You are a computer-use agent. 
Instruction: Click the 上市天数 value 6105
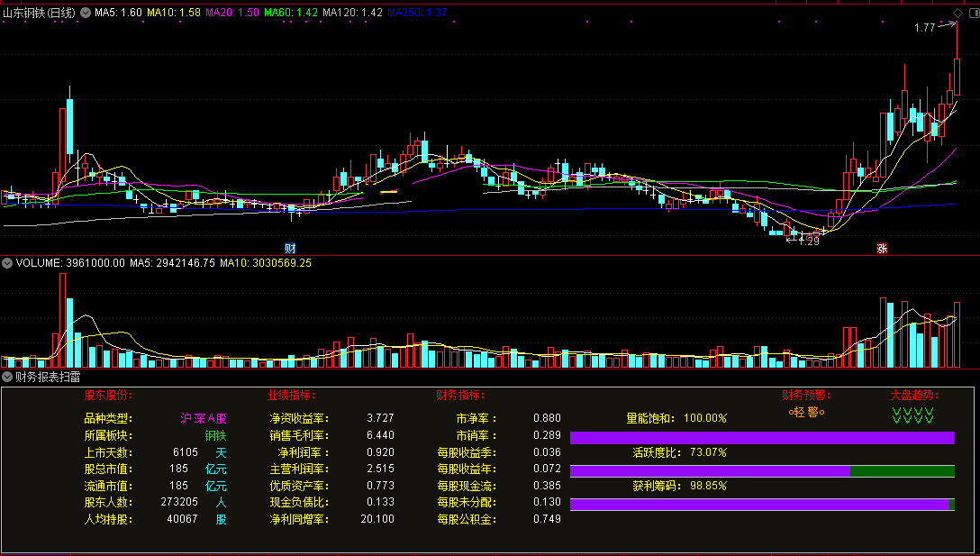[186, 452]
